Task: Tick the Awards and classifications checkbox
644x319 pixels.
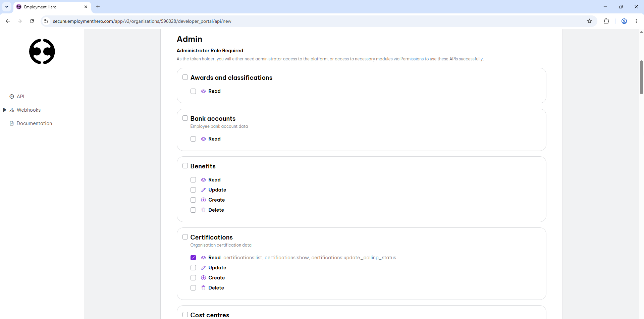Action: click(185, 77)
